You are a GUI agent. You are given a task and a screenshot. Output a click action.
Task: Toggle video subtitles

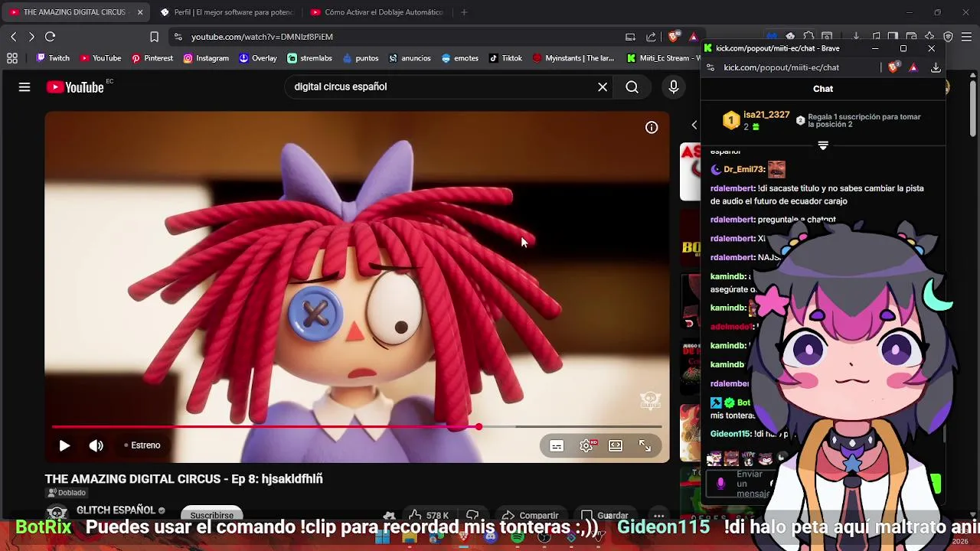coord(557,446)
